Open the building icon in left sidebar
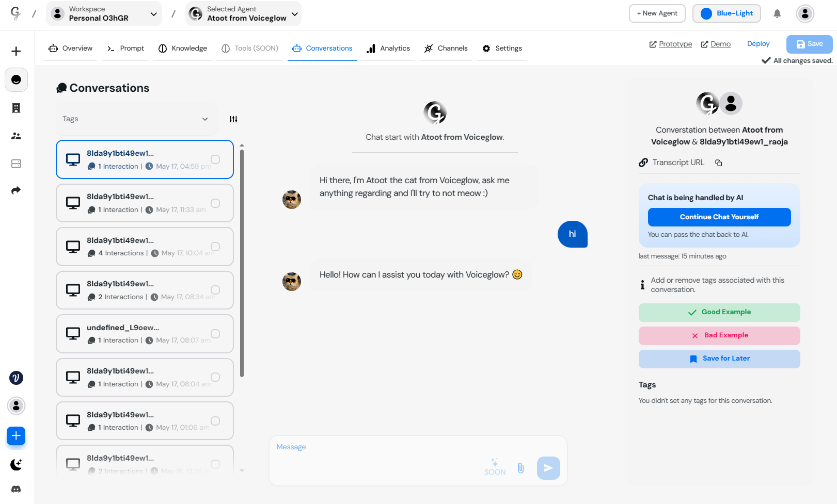This screenshot has width=837, height=504. pos(16,108)
